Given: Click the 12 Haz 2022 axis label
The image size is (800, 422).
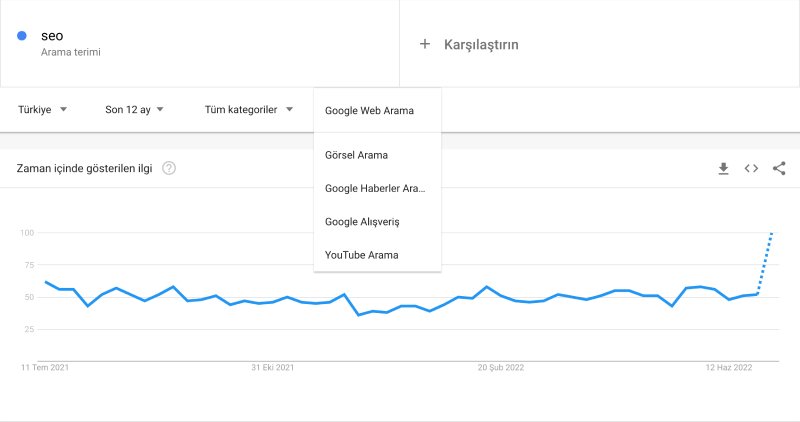Looking at the screenshot, I should pyautogui.click(x=729, y=367).
